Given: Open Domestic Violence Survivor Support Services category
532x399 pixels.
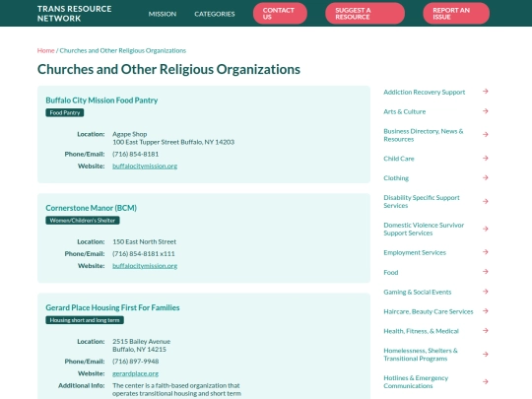Looking at the screenshot, I should click(424, 229).
